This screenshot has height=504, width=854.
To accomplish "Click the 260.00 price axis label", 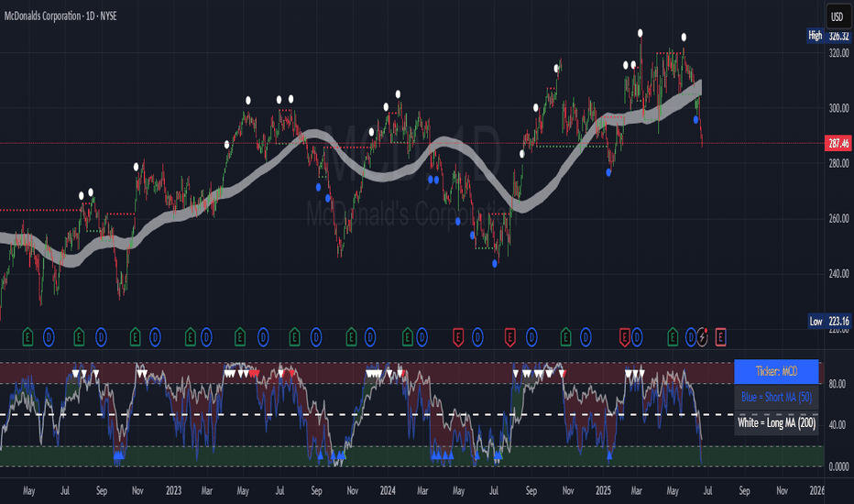I will point(838,218).
